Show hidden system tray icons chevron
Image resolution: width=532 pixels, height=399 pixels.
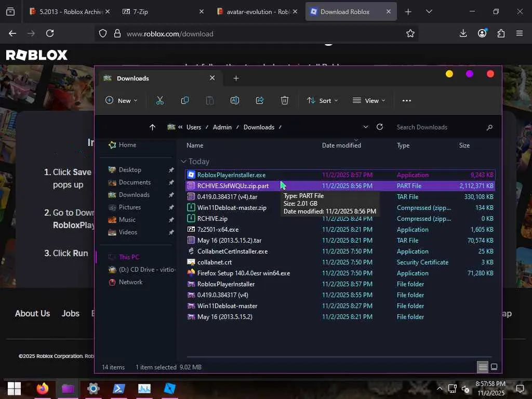point(440,389)
